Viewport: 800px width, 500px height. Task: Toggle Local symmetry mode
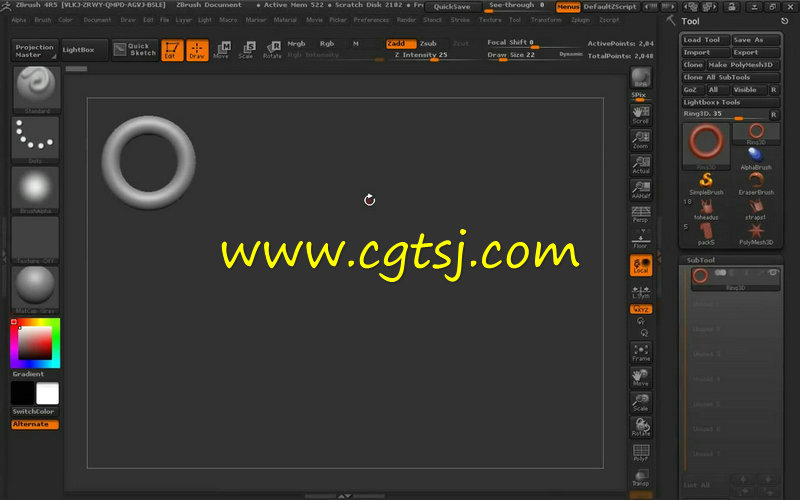pos(641,265)
